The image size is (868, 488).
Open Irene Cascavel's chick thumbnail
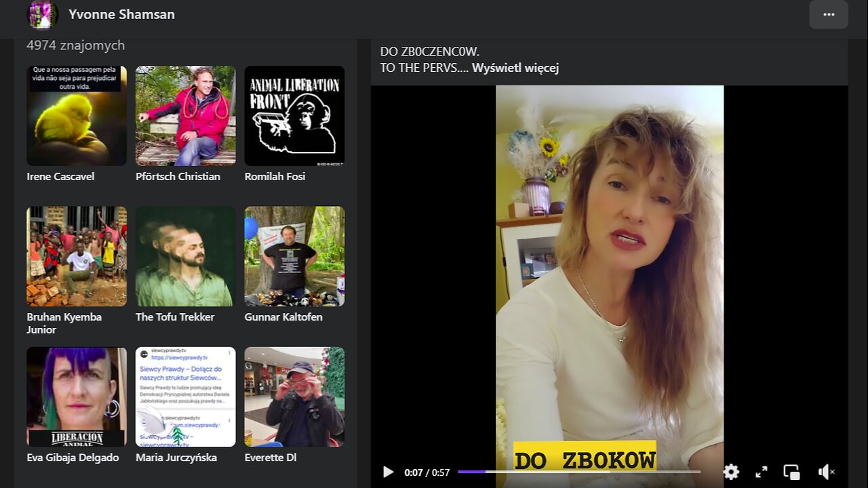[x=77, y=116]
